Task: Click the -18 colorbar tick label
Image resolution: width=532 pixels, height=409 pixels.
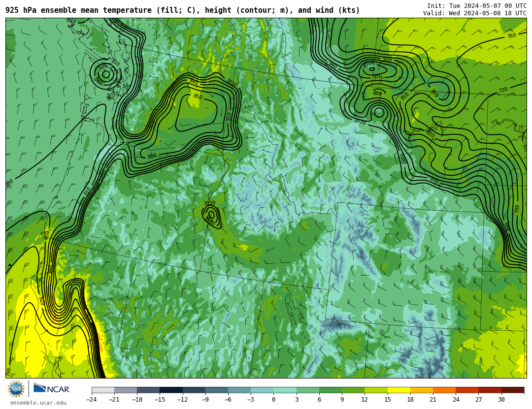Action: point(137,400)
